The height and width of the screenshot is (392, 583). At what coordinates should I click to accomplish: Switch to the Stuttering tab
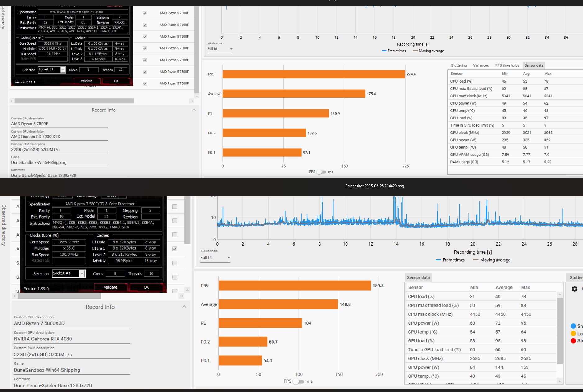459,65
